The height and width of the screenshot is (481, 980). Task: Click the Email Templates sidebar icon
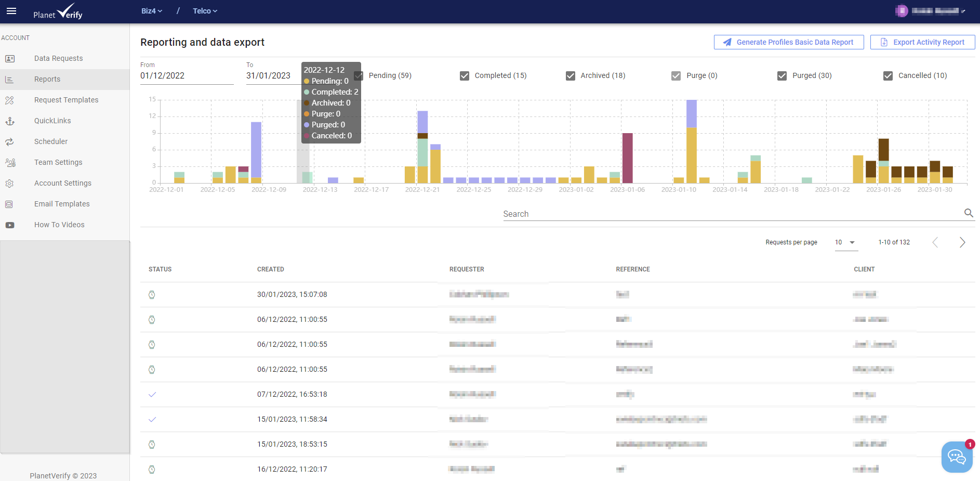[9, 204]
